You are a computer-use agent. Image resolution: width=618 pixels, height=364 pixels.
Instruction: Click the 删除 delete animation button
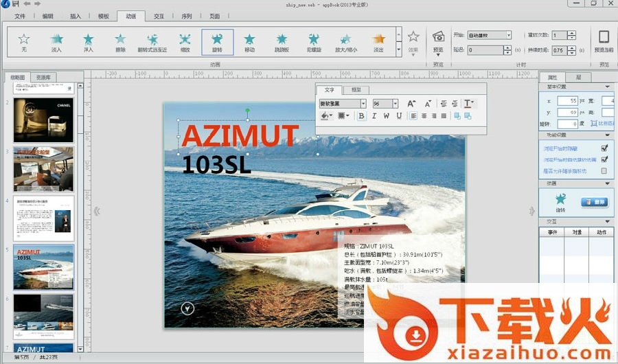point(595,202)
